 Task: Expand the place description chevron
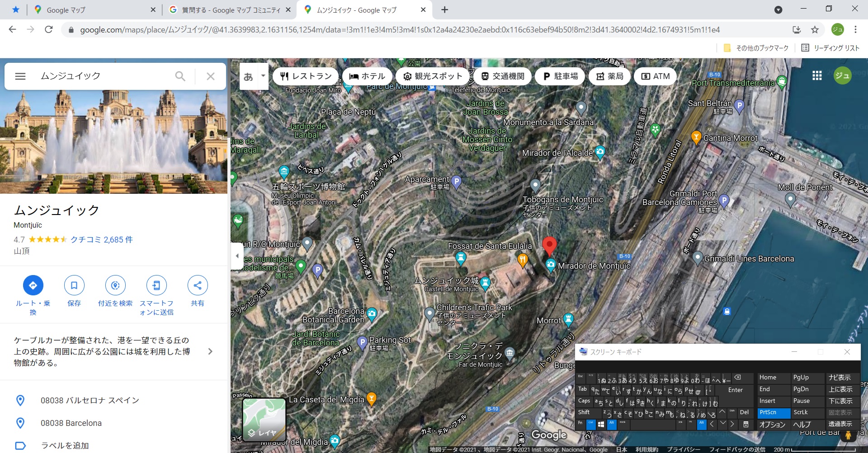point(210,351)
